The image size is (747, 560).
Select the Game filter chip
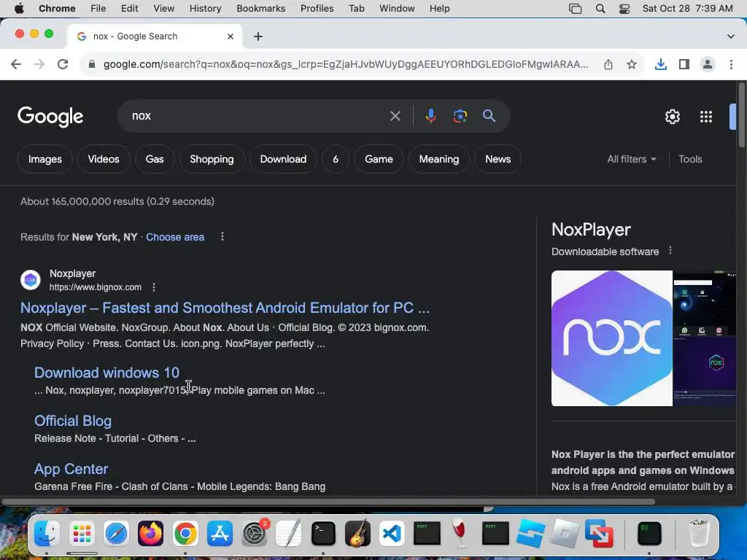click(x=379, y=159)
